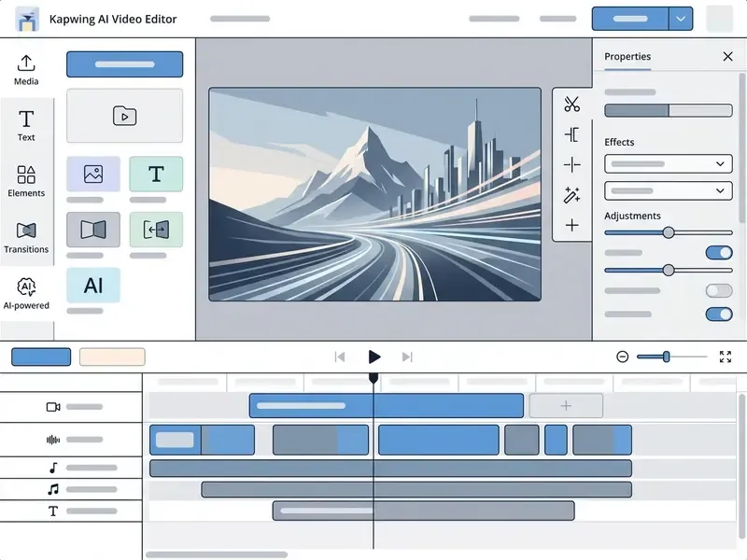
Task: Select the long single-note music clip
Action: [390, 469]
